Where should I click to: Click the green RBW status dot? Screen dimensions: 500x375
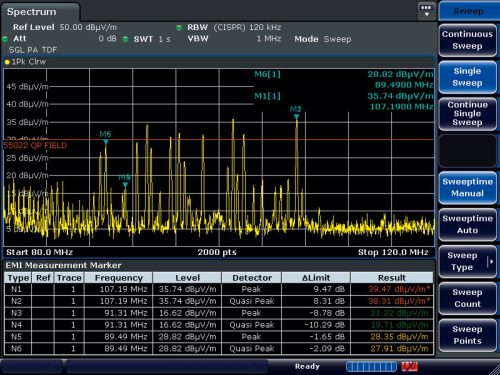179,28
